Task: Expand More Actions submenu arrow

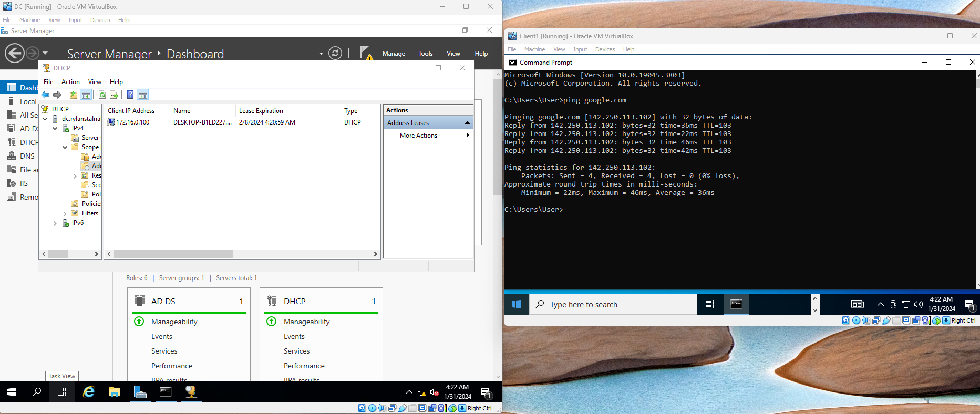Action: coord(468,136)
